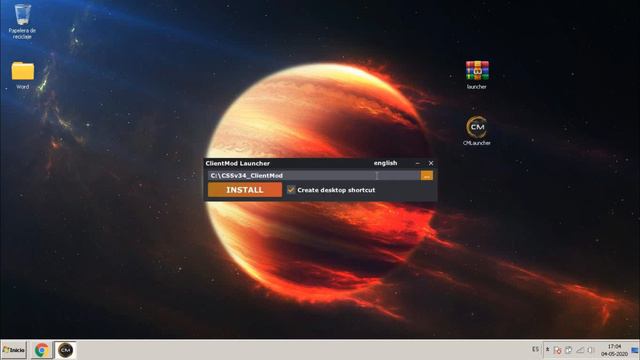Open the Inicio start button
The image size is (640, 360).
tap(13, 350)
